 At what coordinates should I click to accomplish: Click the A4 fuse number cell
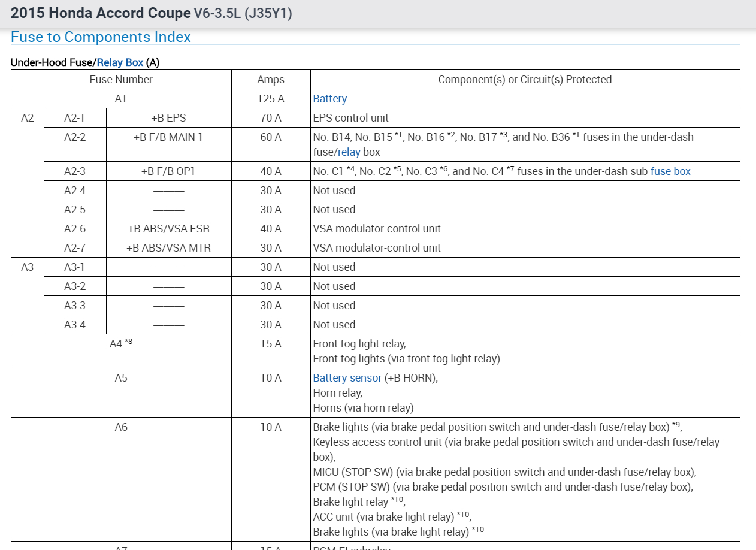[x=121, y=351]
